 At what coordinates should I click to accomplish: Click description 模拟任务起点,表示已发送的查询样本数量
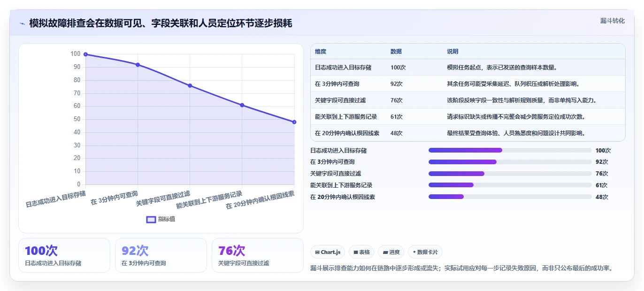coord(502,68)
